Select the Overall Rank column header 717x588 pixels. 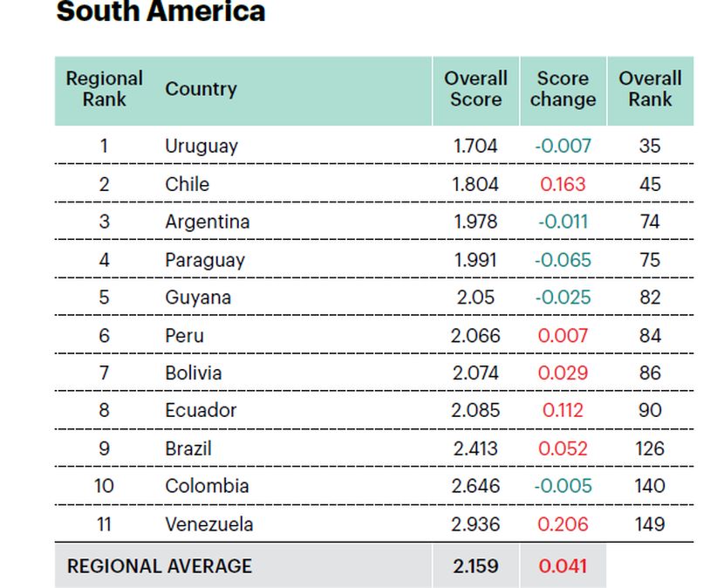coord(650,89)
